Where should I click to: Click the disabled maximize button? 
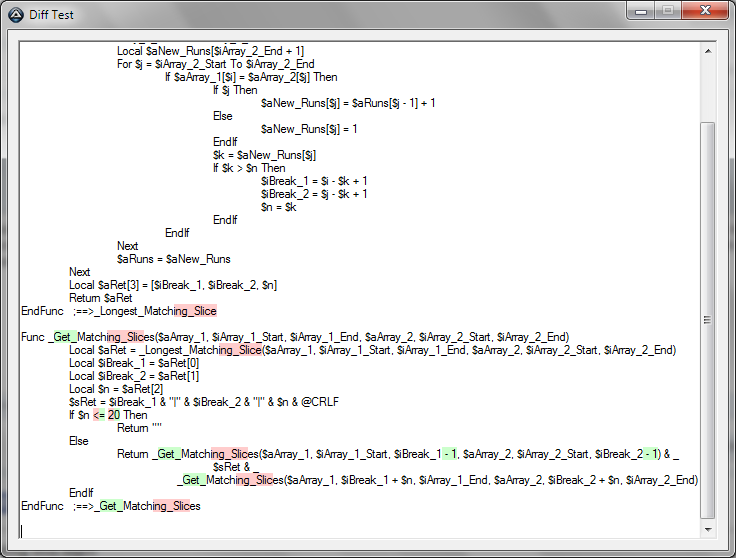[x=668, y=11]
